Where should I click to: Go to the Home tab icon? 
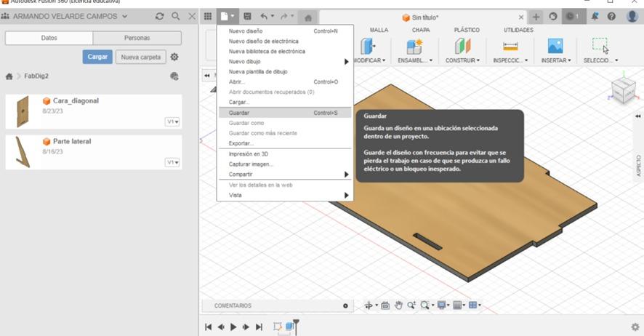(308, 17)
